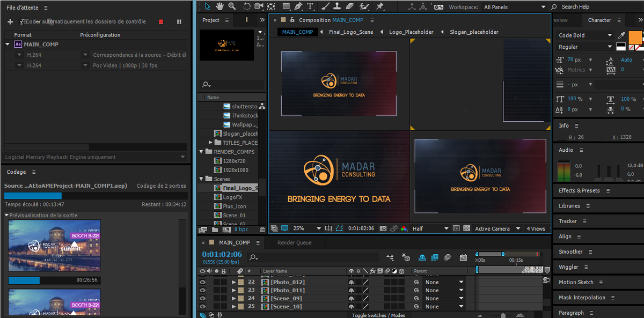This screenshot has height=318, width=644.
Task: Hide the Scene_10 layer with eye icon
Action: point(202,307)
